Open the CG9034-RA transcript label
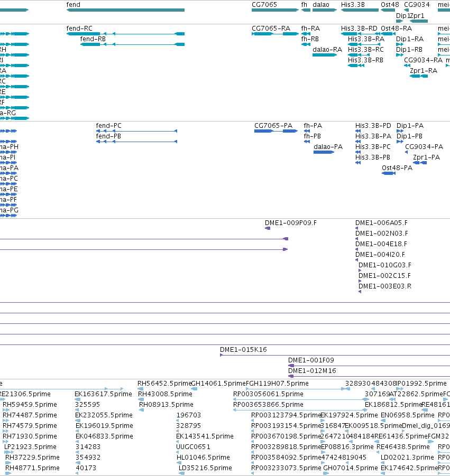 tap(423, 60)
